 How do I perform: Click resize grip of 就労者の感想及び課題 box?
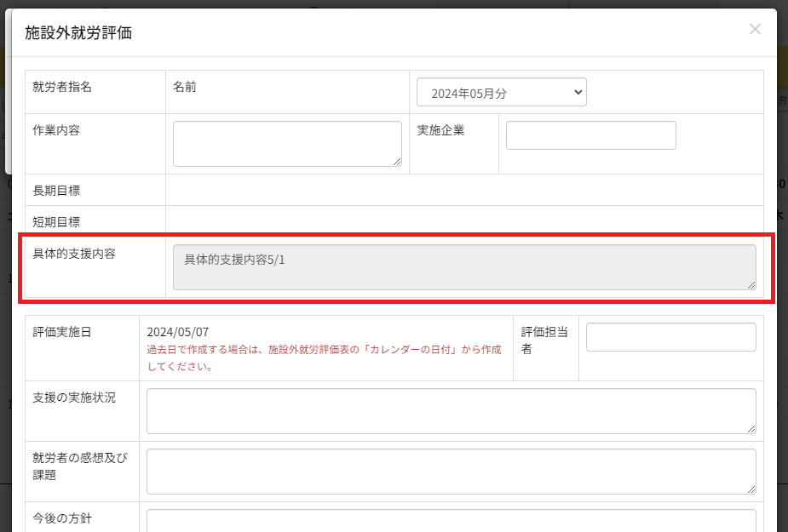pos(751,489)
